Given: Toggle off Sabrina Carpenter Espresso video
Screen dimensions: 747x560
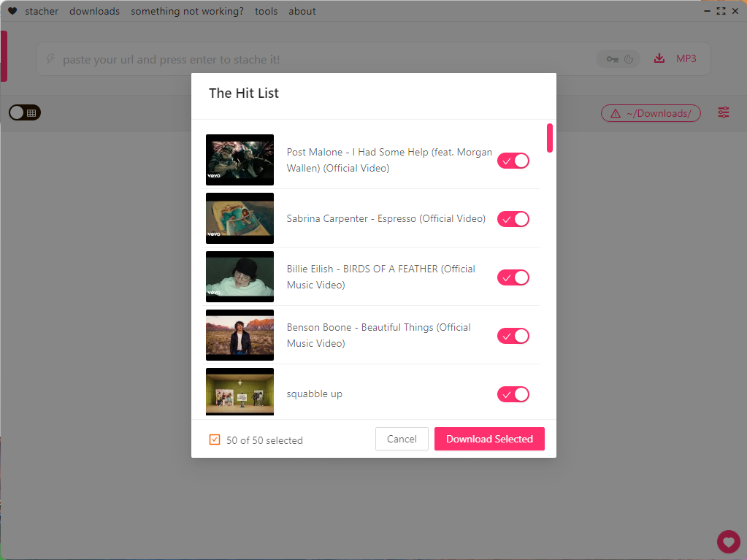Looking at the screenshot, I should [513, 219].
